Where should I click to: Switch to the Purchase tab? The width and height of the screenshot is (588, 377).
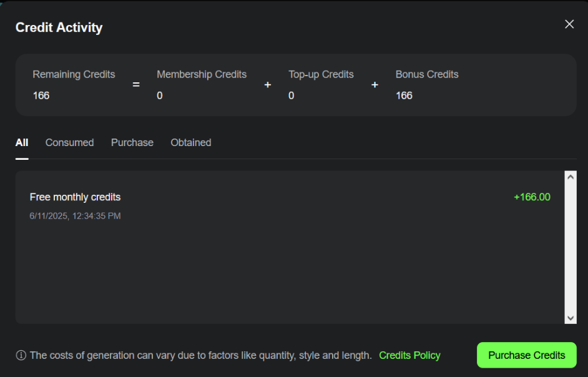point(132,142)
